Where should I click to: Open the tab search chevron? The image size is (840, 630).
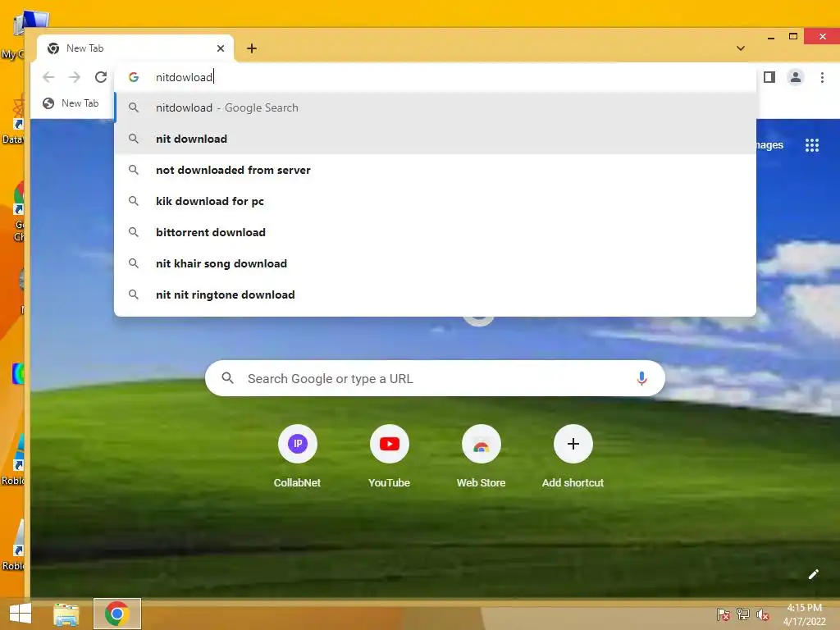(741, 48)
